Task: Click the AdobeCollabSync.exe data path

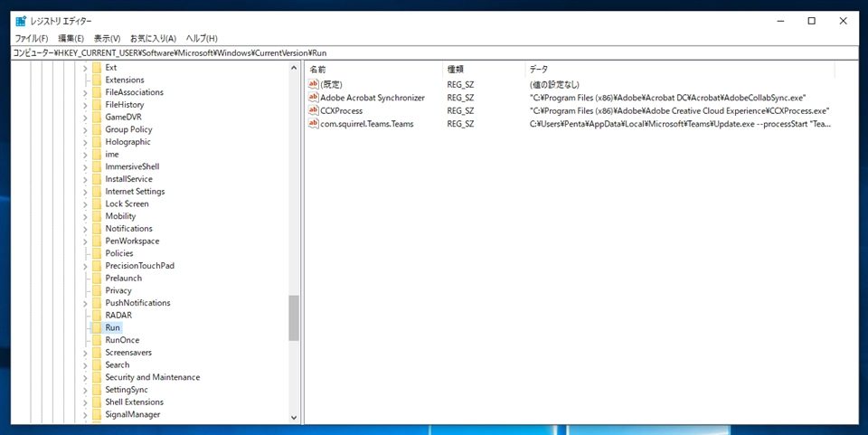Action: pyautogui.click(x=667, y=98)
